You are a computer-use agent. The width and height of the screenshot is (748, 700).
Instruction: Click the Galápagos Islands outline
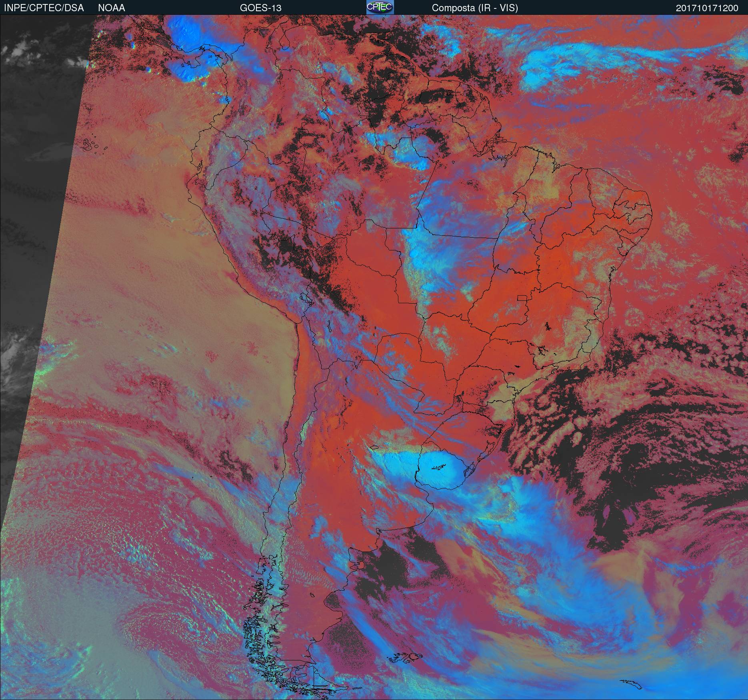pos(93,145)
